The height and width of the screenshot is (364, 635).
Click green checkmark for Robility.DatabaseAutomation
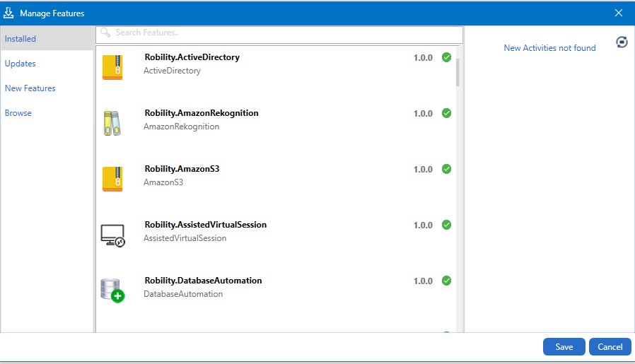coord(446,281)
